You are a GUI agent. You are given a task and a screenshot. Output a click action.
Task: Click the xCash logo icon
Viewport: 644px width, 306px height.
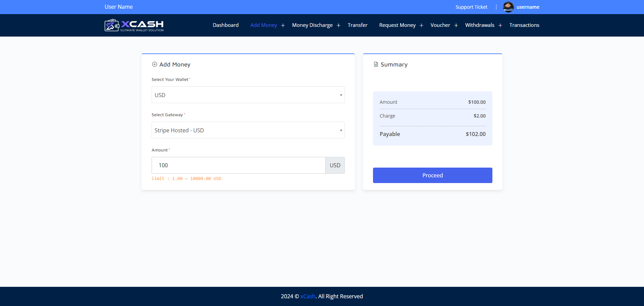tap(112, 25)
